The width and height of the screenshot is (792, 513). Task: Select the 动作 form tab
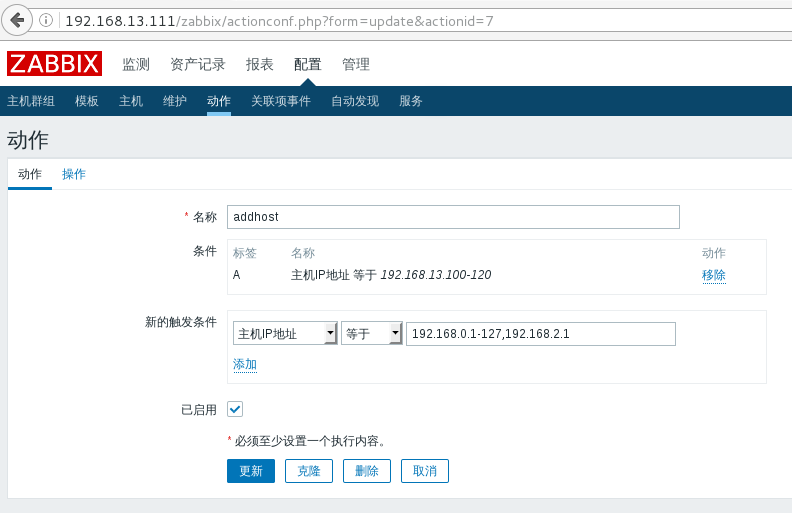pyautogui.click(x=30, y=174)
